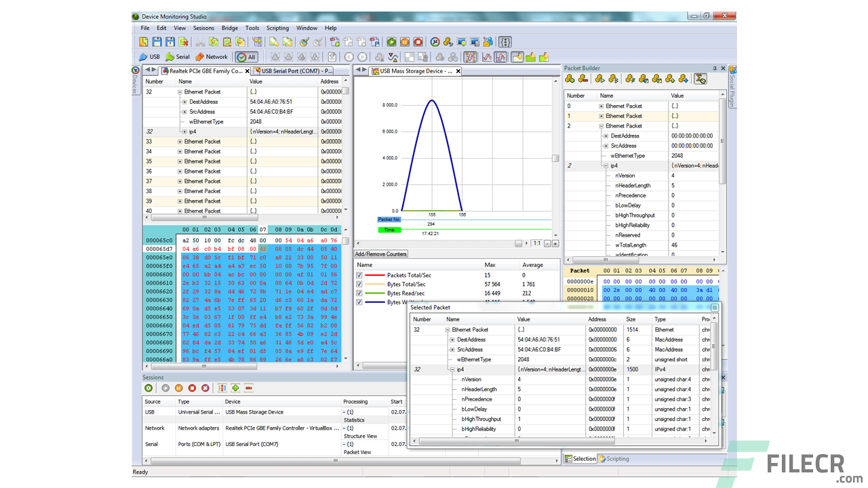Expand Ethernet Packet 0 in Packet Builder
Viewport: 868px width, 488px height.
pos(601,106)
